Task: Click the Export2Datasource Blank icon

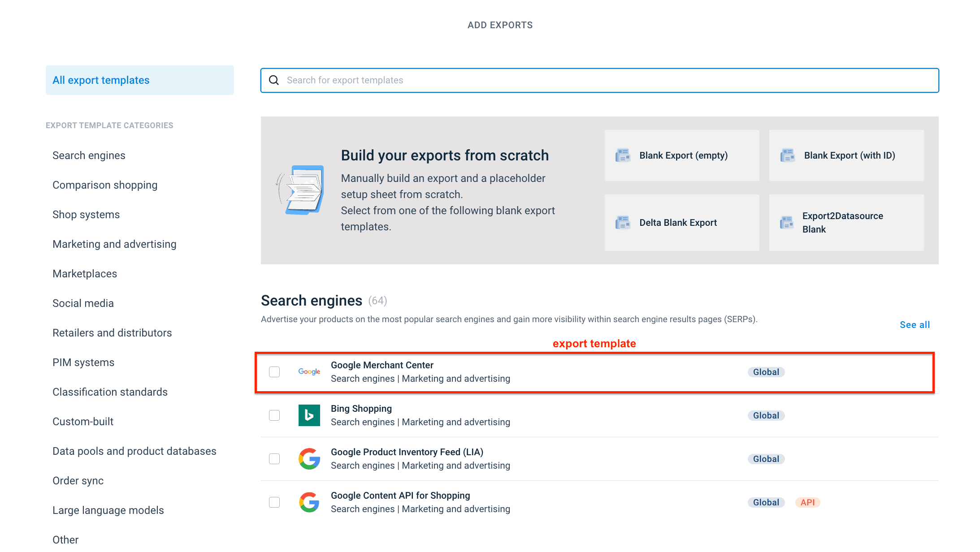Action: tap(787, 223)
